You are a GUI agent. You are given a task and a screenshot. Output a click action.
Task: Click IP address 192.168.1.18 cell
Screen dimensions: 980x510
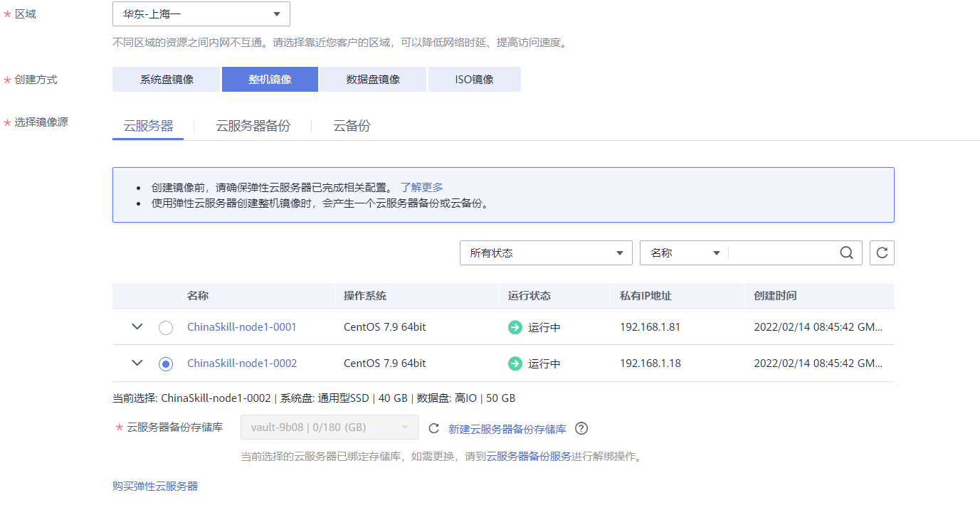[650, 363]
